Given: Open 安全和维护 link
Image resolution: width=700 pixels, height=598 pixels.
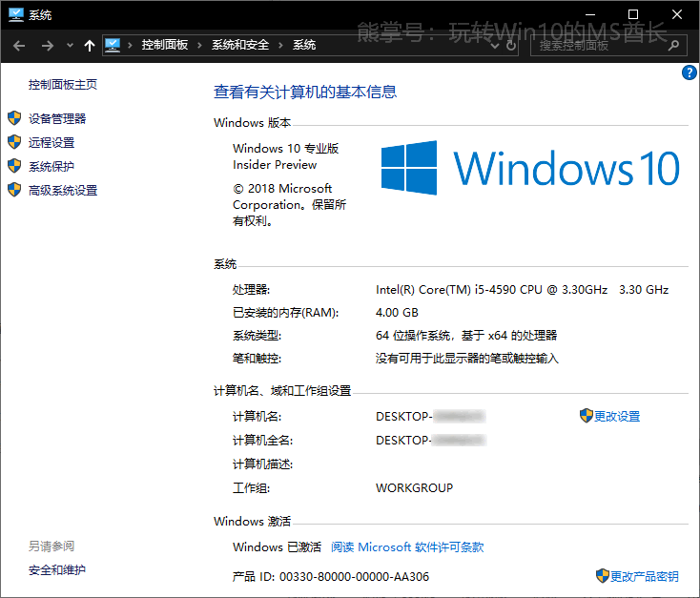Looking at the screenshot, I should [x=57, y=570].
